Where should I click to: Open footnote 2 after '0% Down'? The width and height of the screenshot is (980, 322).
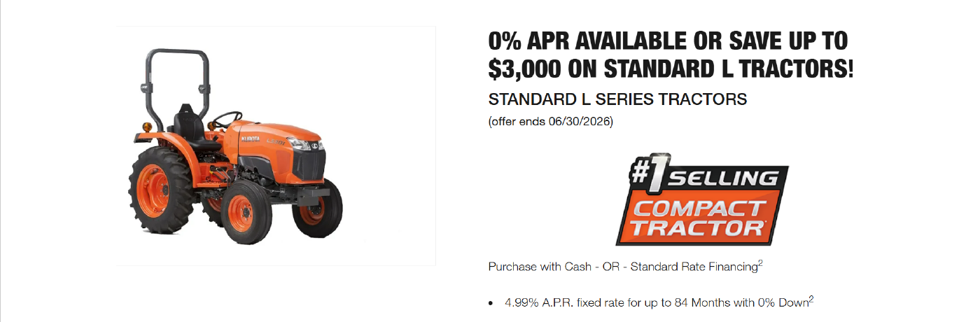click(811, 300)
